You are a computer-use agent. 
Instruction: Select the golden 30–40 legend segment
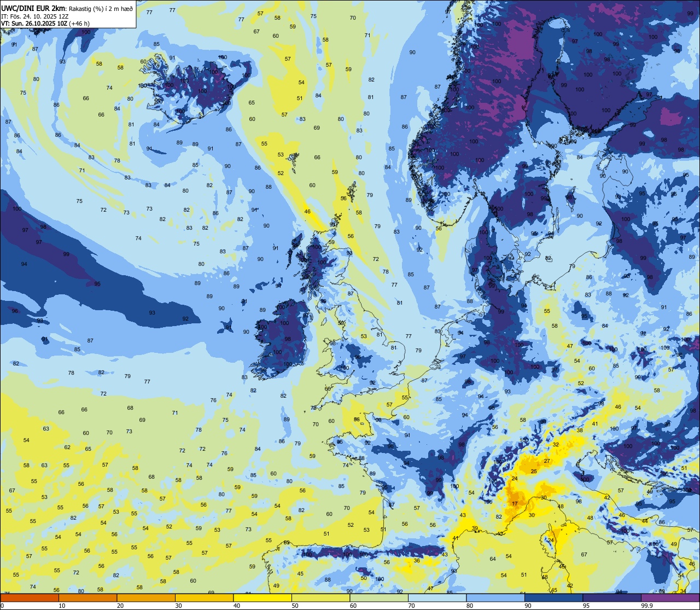(204, 598)
